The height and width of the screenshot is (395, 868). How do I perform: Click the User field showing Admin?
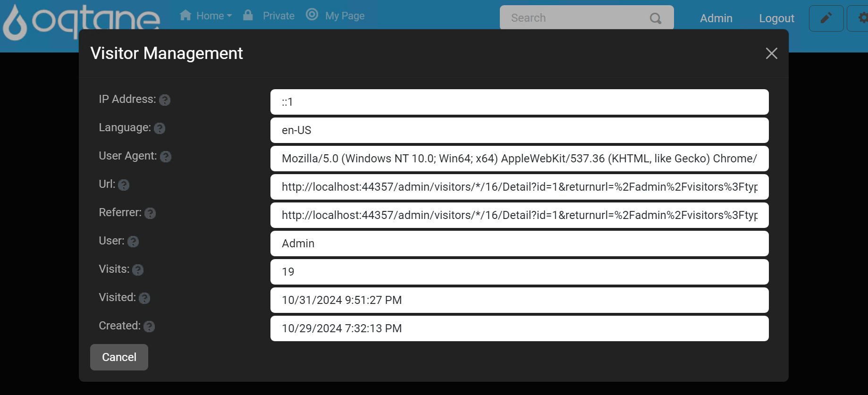(519, 244)
